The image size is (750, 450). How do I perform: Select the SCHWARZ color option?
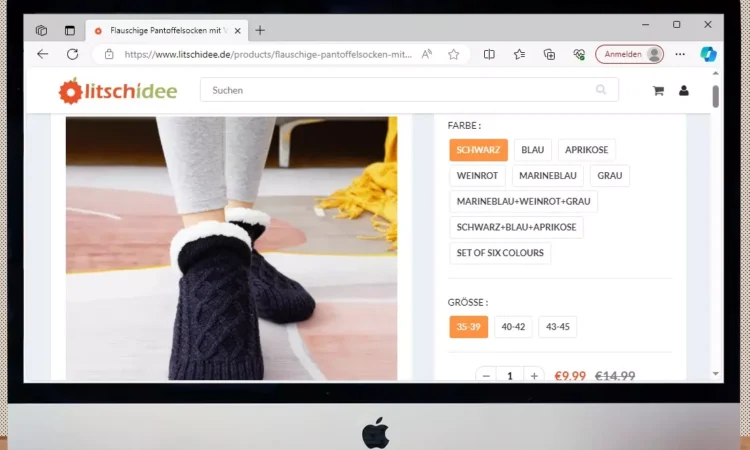[x=478, y=150]
